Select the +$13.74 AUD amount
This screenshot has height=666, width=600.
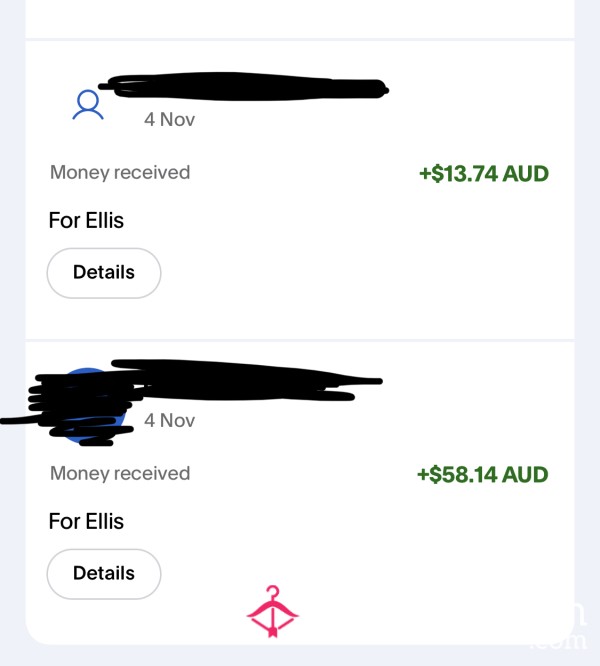click(484, 174)
